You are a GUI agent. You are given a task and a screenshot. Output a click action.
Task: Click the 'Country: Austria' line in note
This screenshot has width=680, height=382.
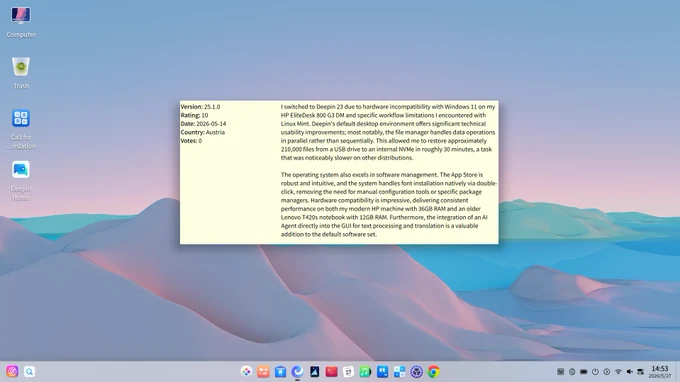click(x=203, y=132)
